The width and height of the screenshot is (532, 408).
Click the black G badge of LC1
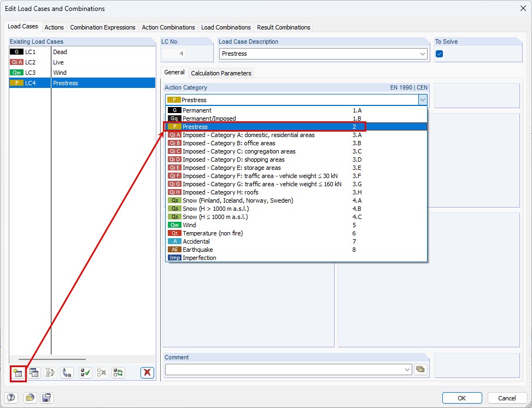coord(16,52)
